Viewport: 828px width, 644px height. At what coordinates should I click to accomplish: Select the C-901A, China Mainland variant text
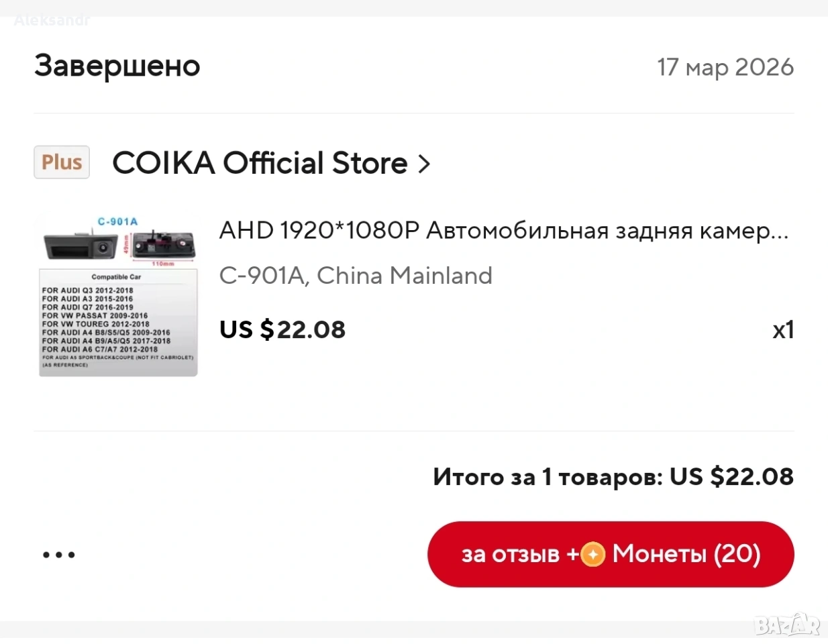click(x=356, y=276)
